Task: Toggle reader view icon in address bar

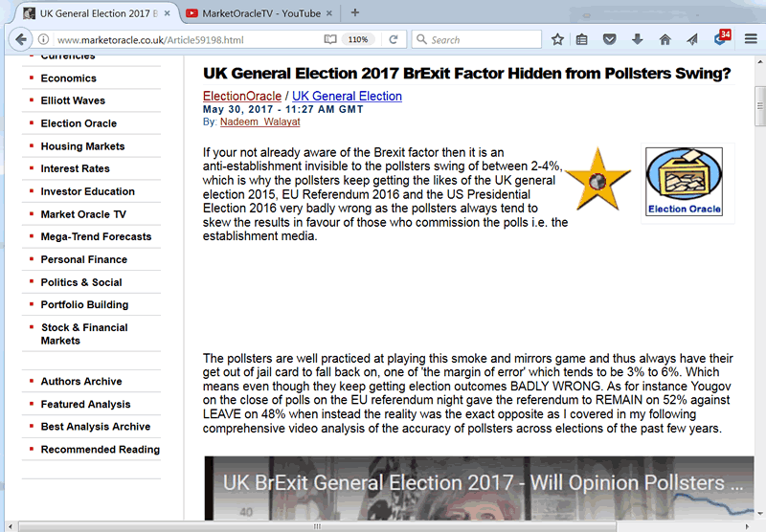Action: coord(330,39)
